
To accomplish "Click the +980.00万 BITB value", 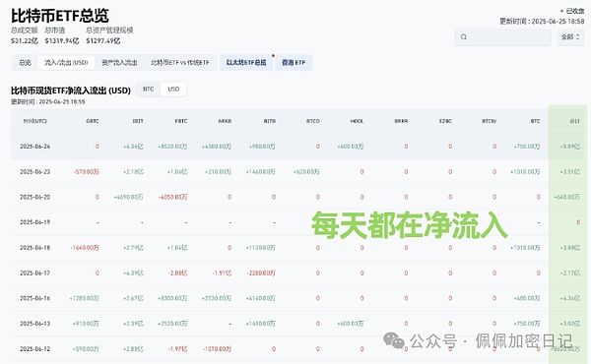I will click(262, 147).
